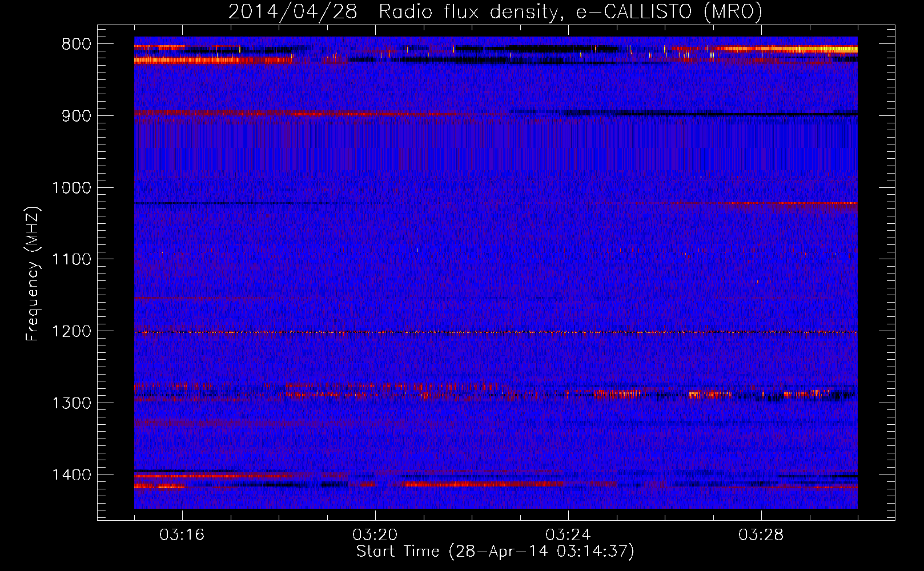The height and width of the screenshot is (571, 924).
Task: Click the 1100 frequency tick label
Action: pyautogui.click(x=71, y=260)
